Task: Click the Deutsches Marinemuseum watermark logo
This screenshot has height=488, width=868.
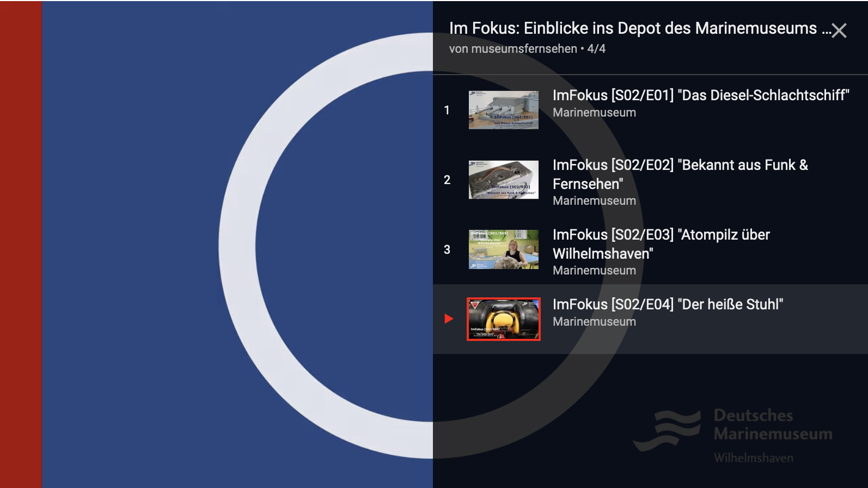Action: tap(733, 435)
